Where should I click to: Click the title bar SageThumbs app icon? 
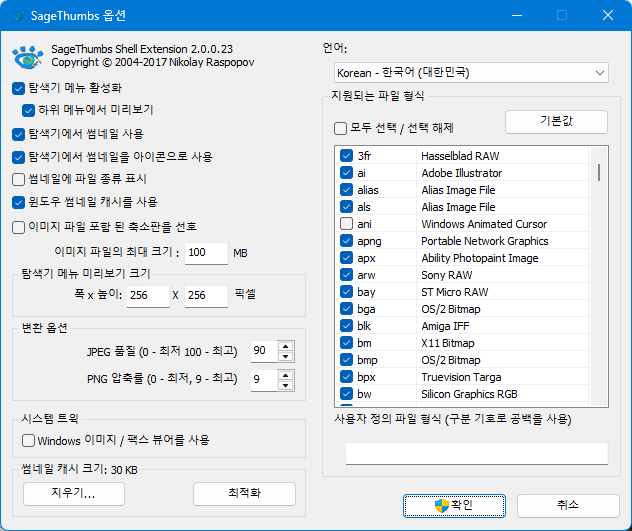[x=17, y=15]
